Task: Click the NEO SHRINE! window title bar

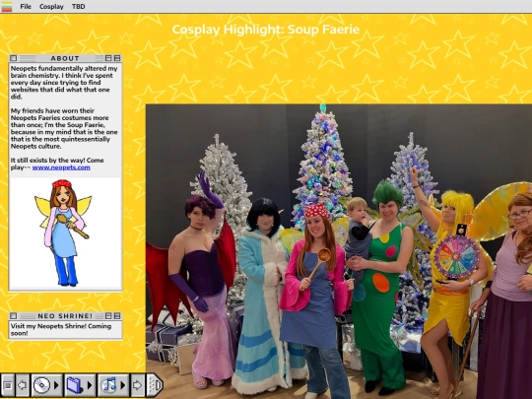Action: 65,316
